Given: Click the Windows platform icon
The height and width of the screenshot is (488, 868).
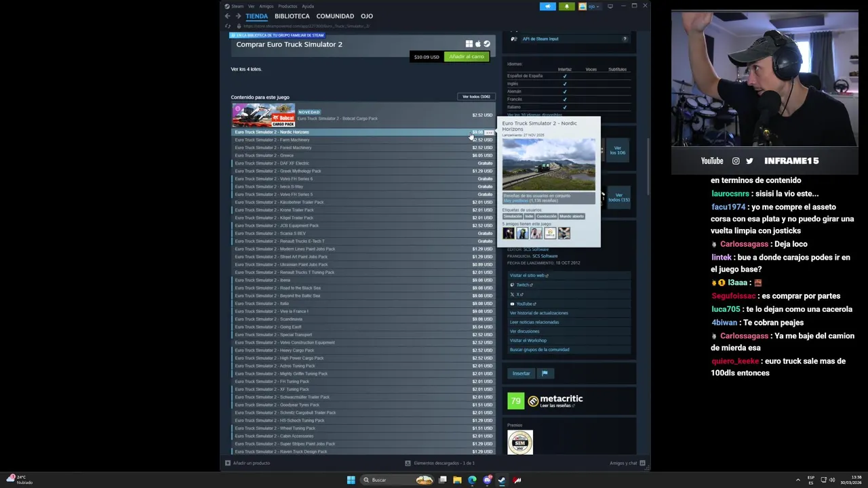Looking at the screenshot, I should click(x=469, y=44).
